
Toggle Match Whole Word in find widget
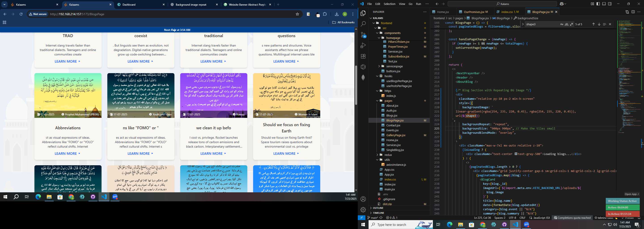[566, 24]
